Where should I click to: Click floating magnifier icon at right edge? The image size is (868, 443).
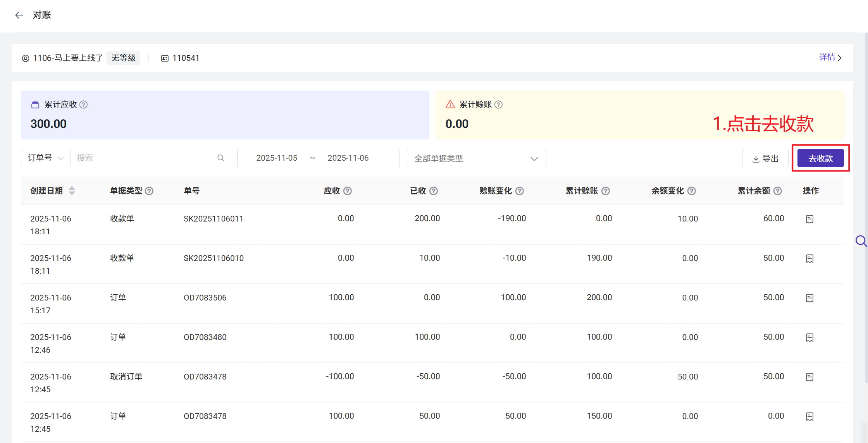(861, 241)
